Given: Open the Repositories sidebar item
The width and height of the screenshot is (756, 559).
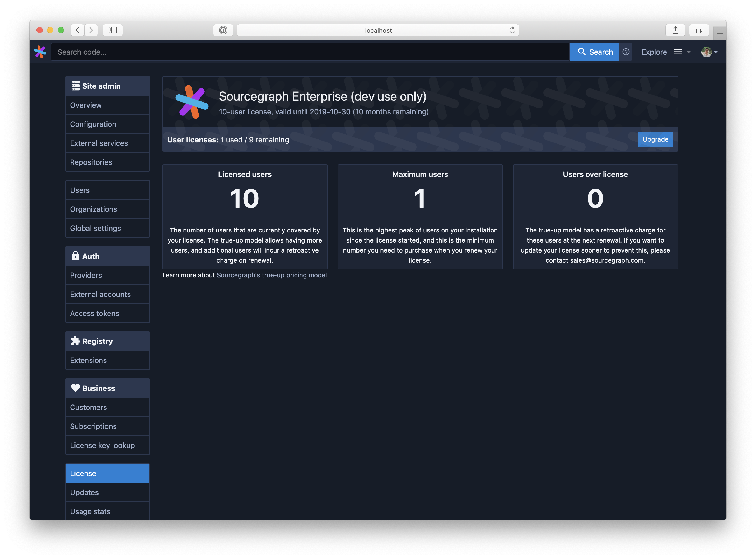Looking at the screenshot, I should 107,162.
